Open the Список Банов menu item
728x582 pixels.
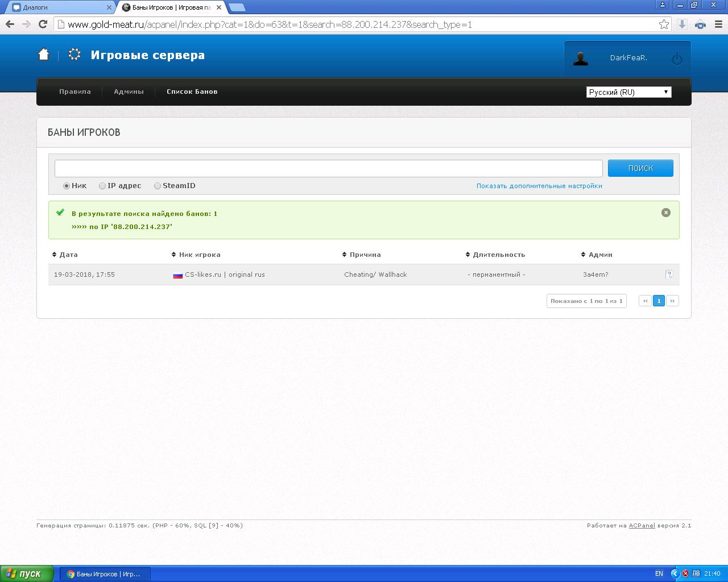click(192, 92)
